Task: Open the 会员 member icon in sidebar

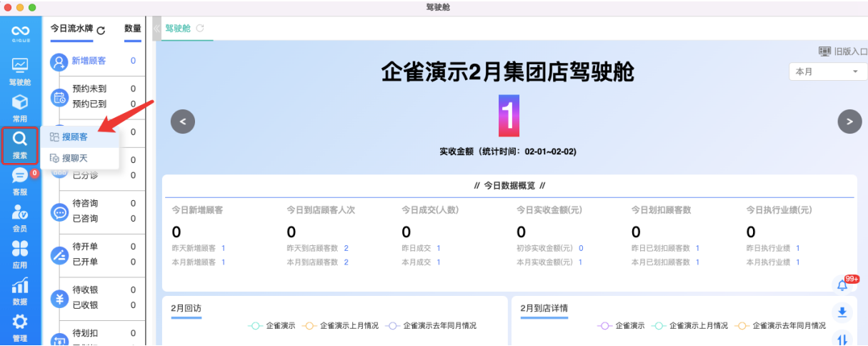Action: pos(20,218)
